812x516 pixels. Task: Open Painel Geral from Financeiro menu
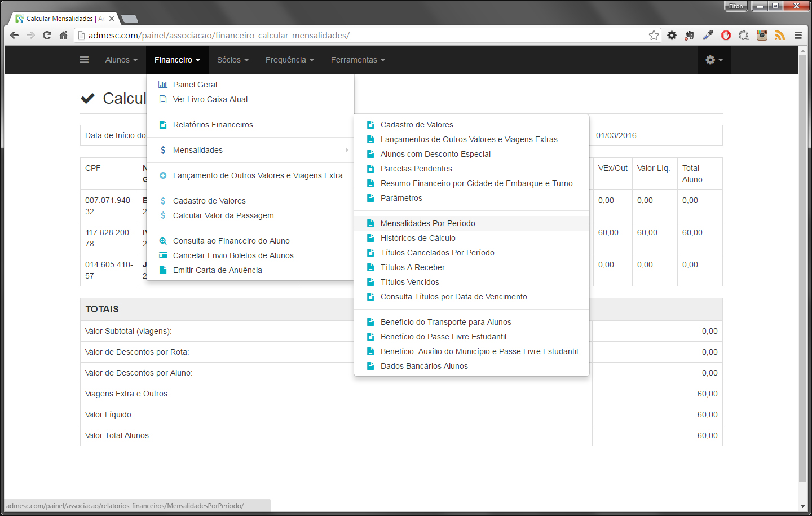tap(195, 85)
